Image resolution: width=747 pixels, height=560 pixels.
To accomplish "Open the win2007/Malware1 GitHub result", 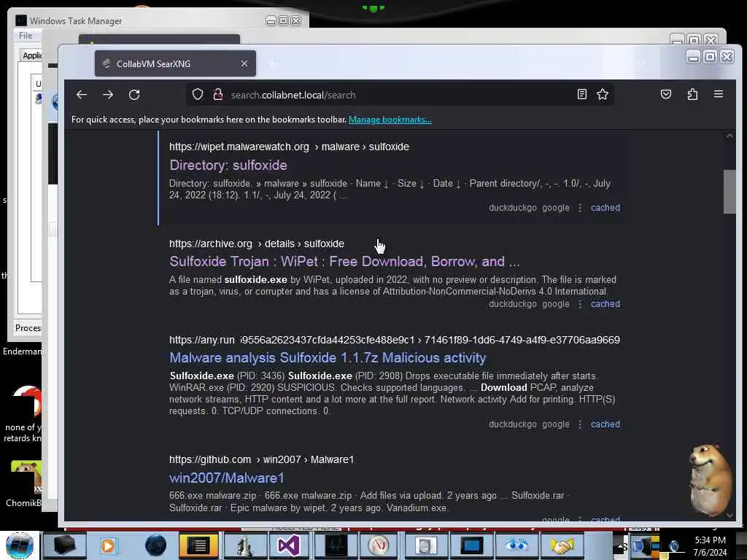I will [227, 478].
